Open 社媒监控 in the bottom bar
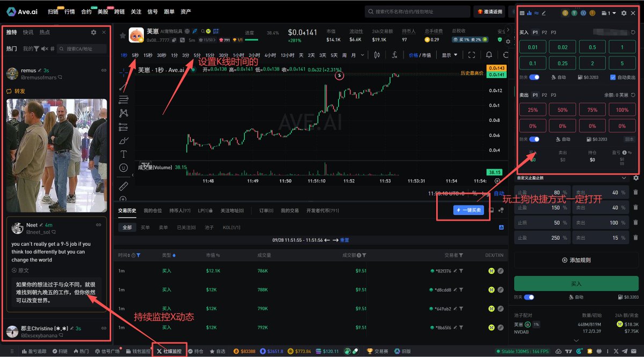 (169, 351)
